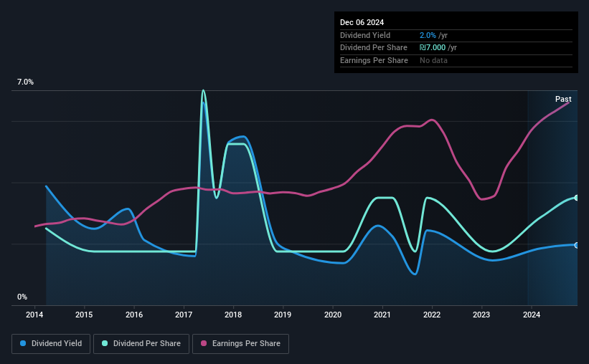The height and width of the screenshot is (364, 589).
Task: Click the teal Dividend Per Share legend dot
Action: 105,343
